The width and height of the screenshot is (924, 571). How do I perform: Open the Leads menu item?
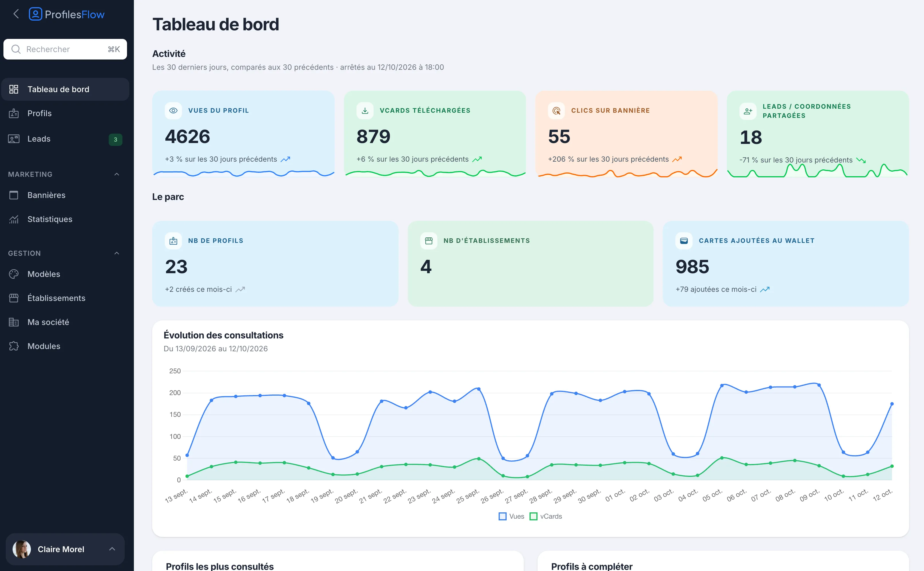pos(65,138)
